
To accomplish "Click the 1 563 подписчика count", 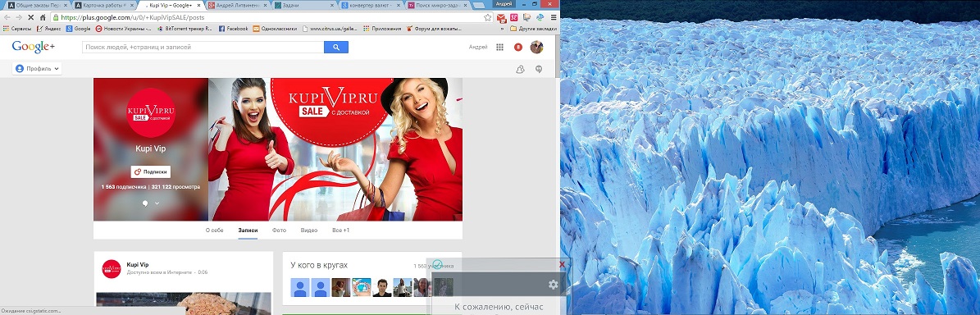I will coord(124,187).
